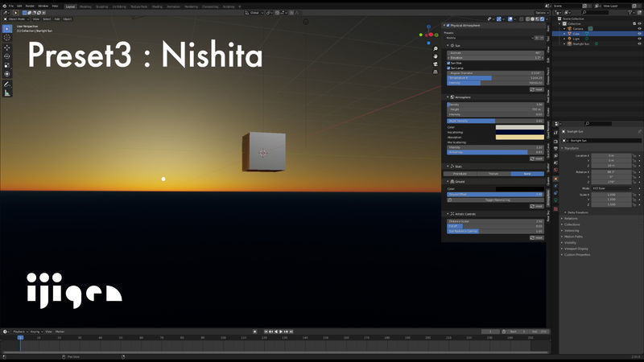Expand the Viewport Display section
The height and width of the screenshot is (362, 644).
pyautogui.click(x=574, y=249)
